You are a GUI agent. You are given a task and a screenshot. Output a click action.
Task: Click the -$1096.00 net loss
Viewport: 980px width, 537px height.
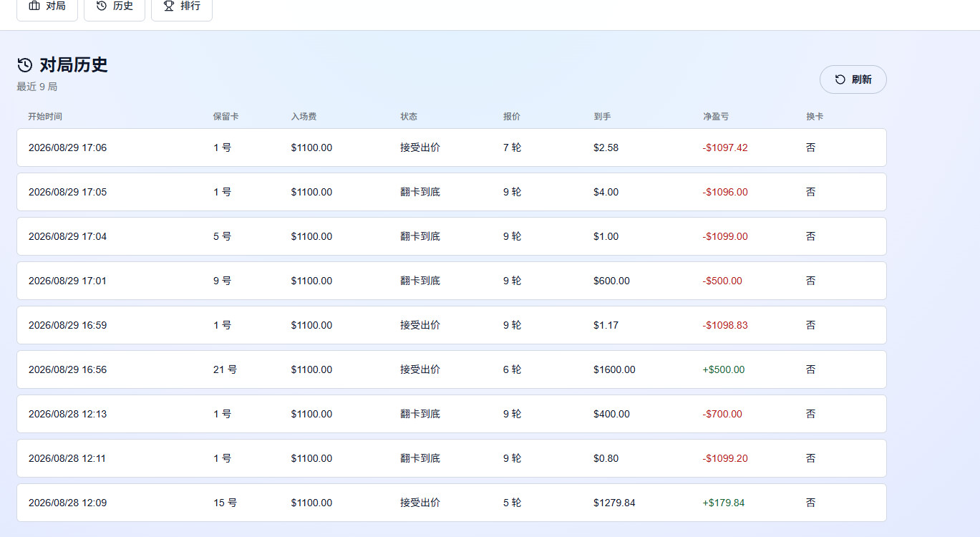click(725, 192)
